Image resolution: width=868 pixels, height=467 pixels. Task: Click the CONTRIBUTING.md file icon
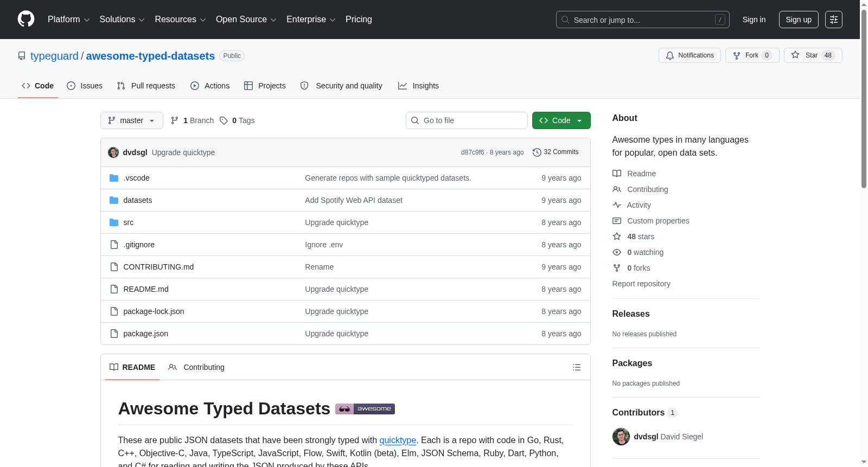(x=114, y=267)
